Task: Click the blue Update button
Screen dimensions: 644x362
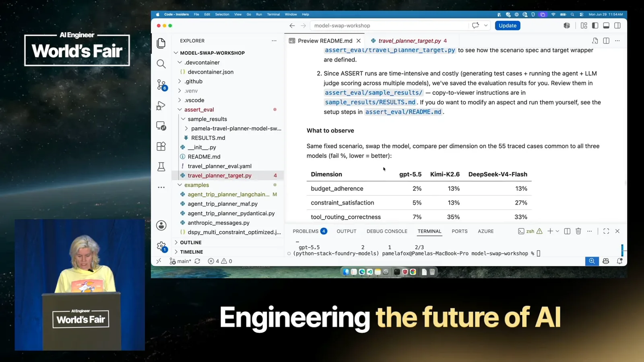Action: pos(507,25)
